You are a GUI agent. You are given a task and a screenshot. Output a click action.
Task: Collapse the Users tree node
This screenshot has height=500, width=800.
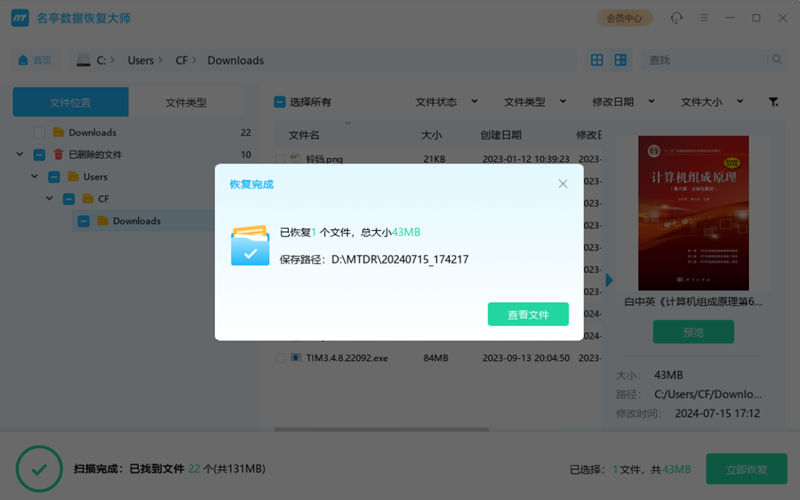(34, 176)
